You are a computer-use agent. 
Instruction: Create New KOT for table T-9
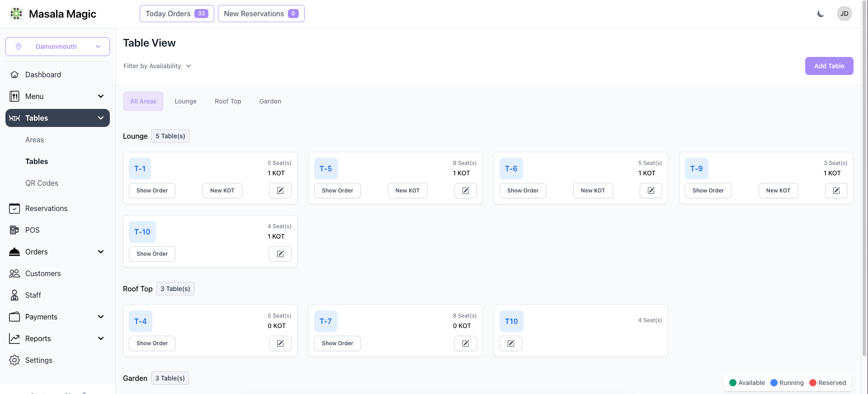(x=778, y=191)
